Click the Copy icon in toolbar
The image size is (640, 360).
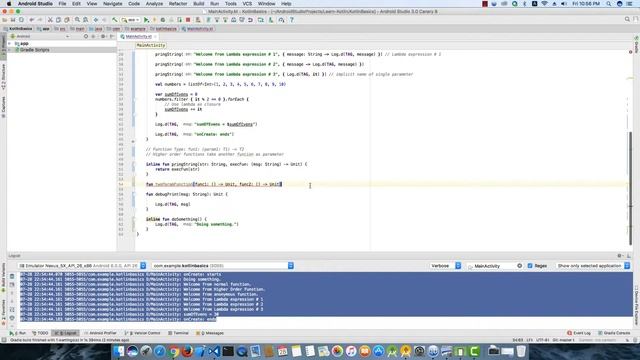click(x=58, y=20)
